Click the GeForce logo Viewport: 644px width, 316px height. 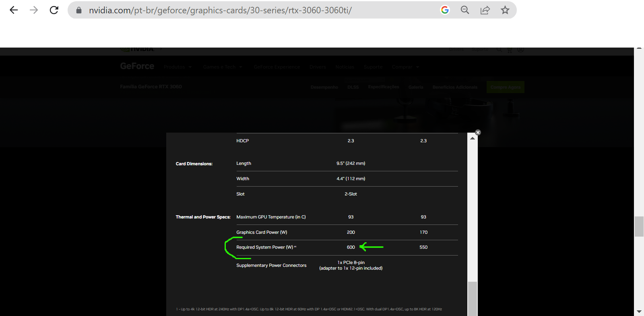coord(137,66)
